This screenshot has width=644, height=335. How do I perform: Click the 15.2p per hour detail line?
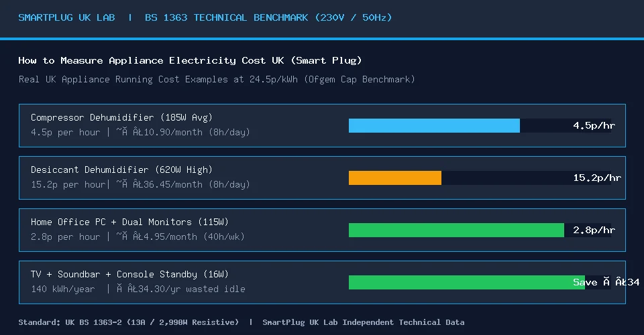140,184
